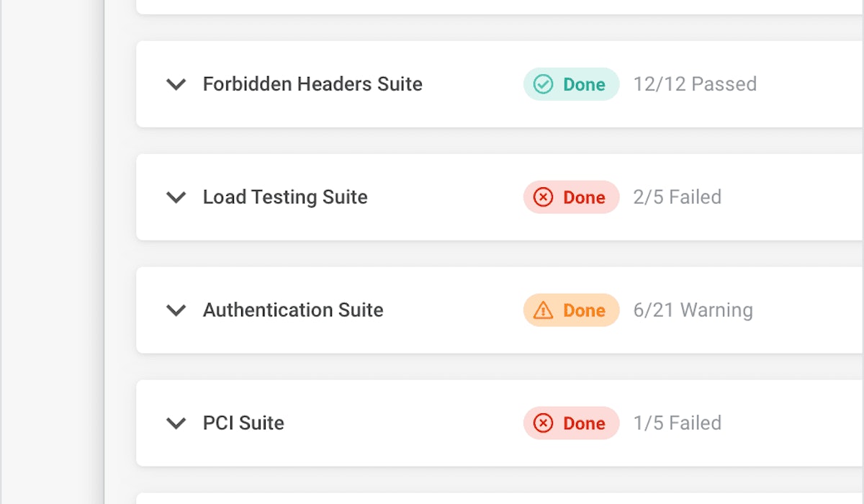Viewport: 864px width, 504px height.
Task: Click the orange warning triangle icon
Action: pyautogui.click(x=543, y=310)
